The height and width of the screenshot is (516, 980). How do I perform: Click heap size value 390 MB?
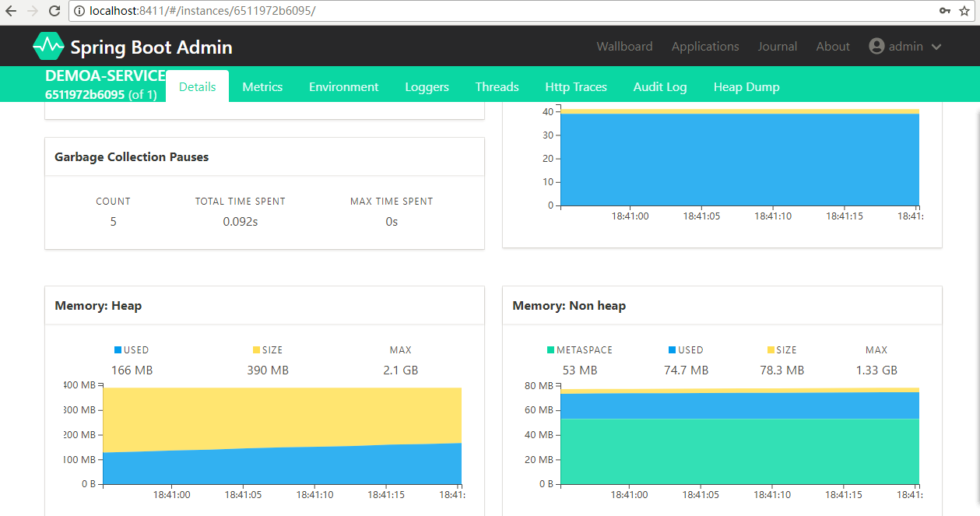pos(268,370)
